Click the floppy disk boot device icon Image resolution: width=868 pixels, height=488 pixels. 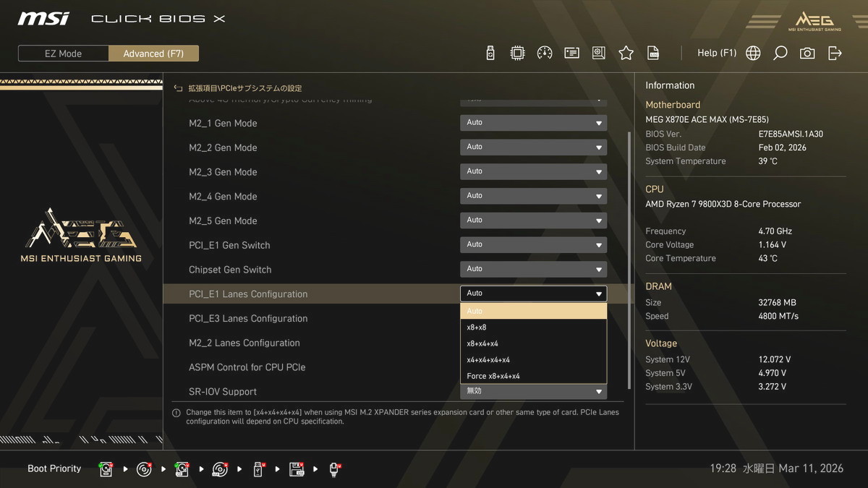(x=297, y=469)
